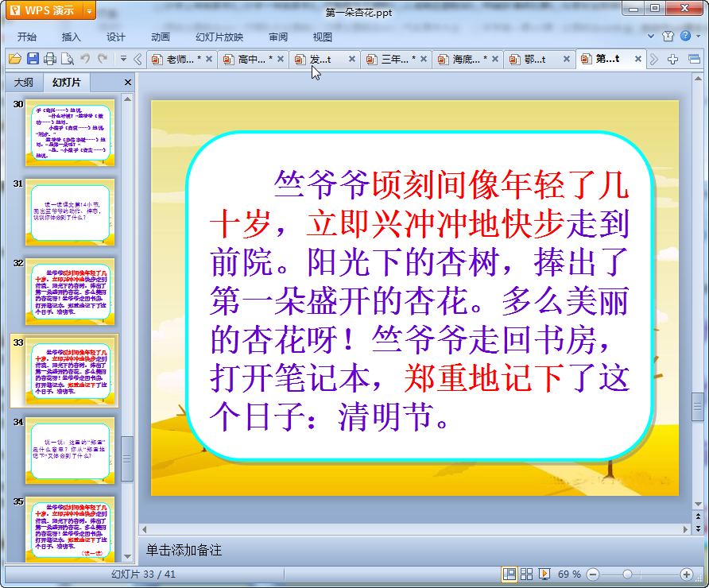
Task: Start slideshow from status bar icon
Action: coord(545,574)
